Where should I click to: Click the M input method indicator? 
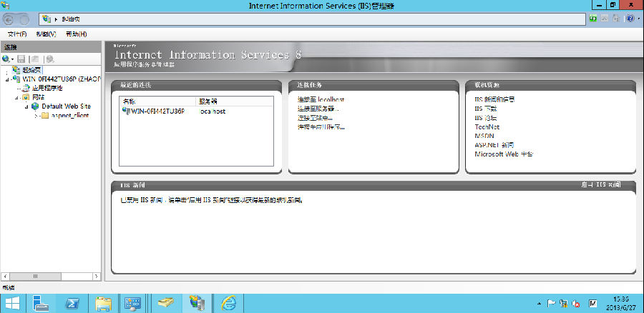tap(592, 303)
